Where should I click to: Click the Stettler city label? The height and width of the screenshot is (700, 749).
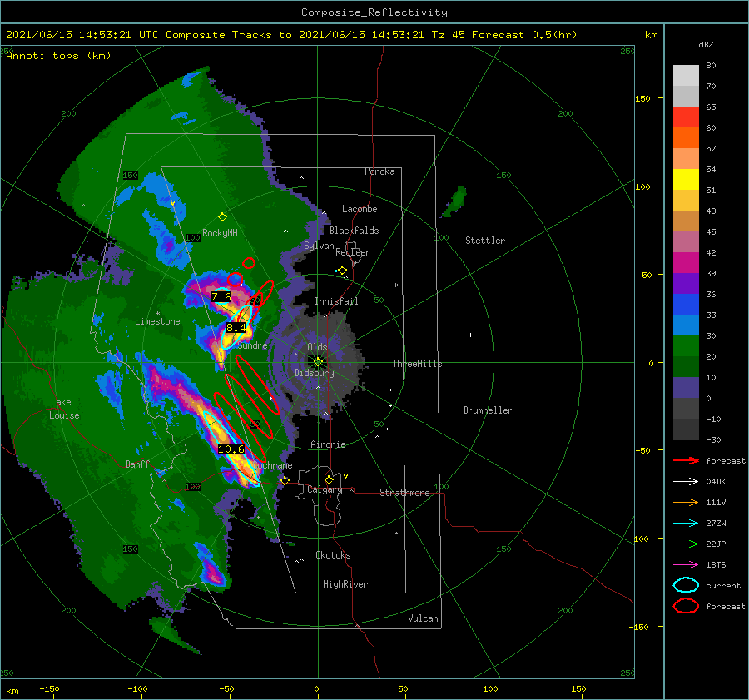point(485,241)
